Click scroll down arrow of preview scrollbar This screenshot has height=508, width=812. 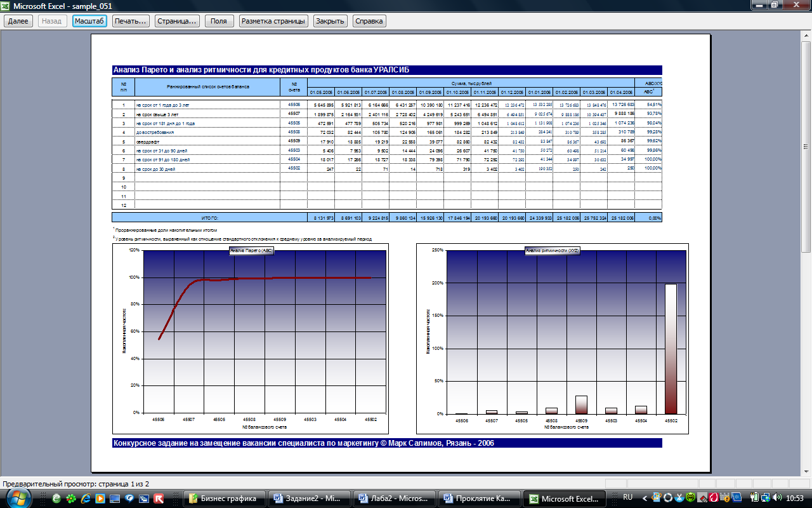(x=806, y=472)
